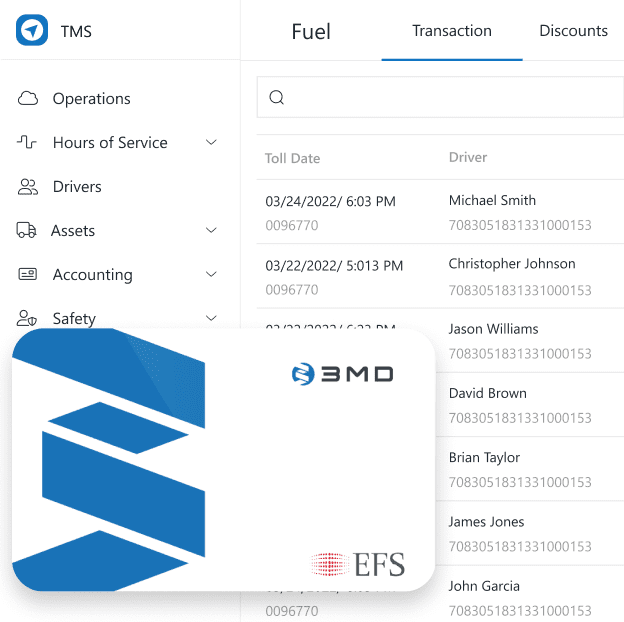
Task: Click 0096770 under 03/22/2022 date
Action: coord(292,289)
